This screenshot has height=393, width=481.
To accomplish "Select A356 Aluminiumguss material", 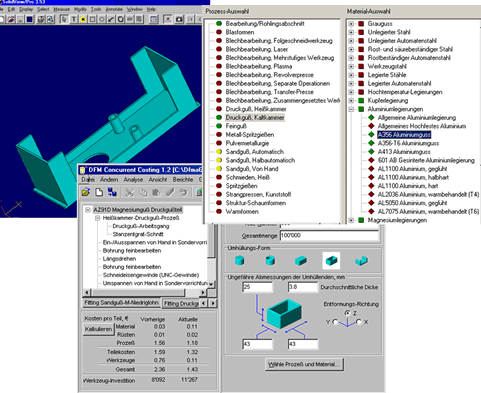I will tap(404, 135).
